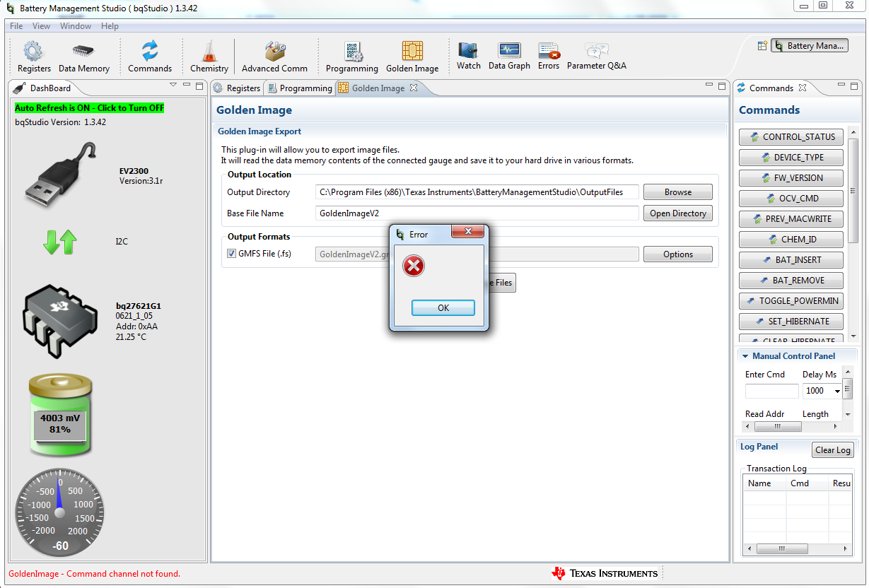Close the Golden Image tab
Viewport: 869px width, 588px height.
click(x=414, y=88)
